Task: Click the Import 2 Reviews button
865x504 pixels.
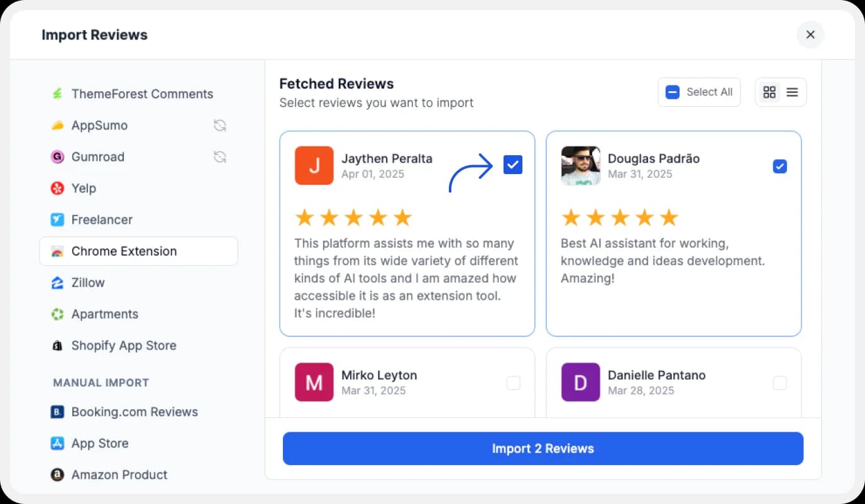Action: [x=543, y=448]
